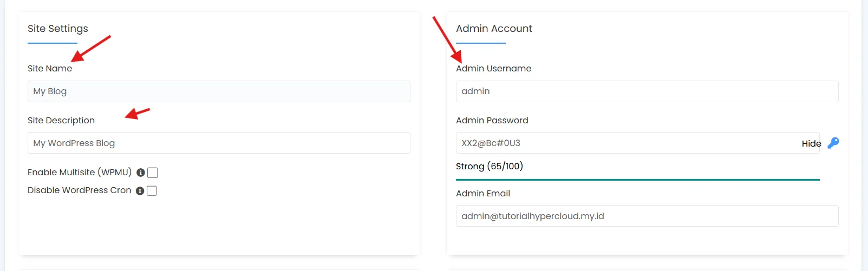Screen dimensions: 868x271
Task: Click the Admin Account heading
Action: click(x=494, y=29)
